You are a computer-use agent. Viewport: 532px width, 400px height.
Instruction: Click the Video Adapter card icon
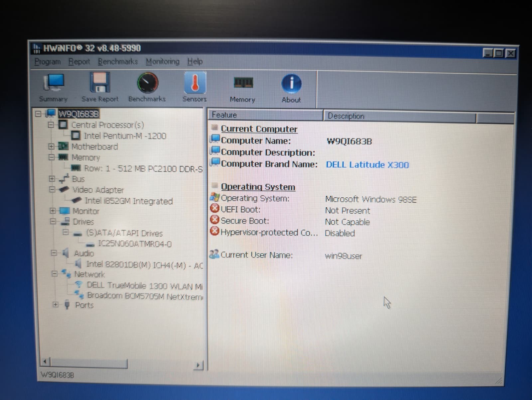(x=64, y=189)
